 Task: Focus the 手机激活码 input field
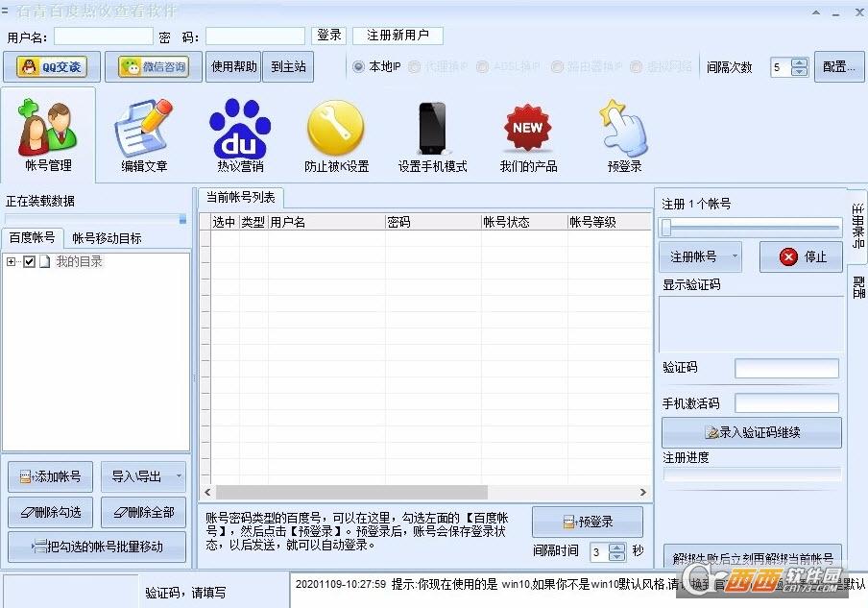[786, 403]
